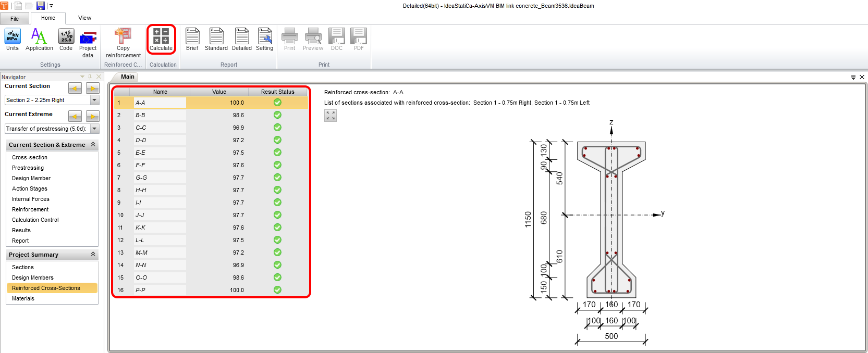Click Copy reinforcement icon
This screenshot has width=868, height=353.
coord(123,42)
